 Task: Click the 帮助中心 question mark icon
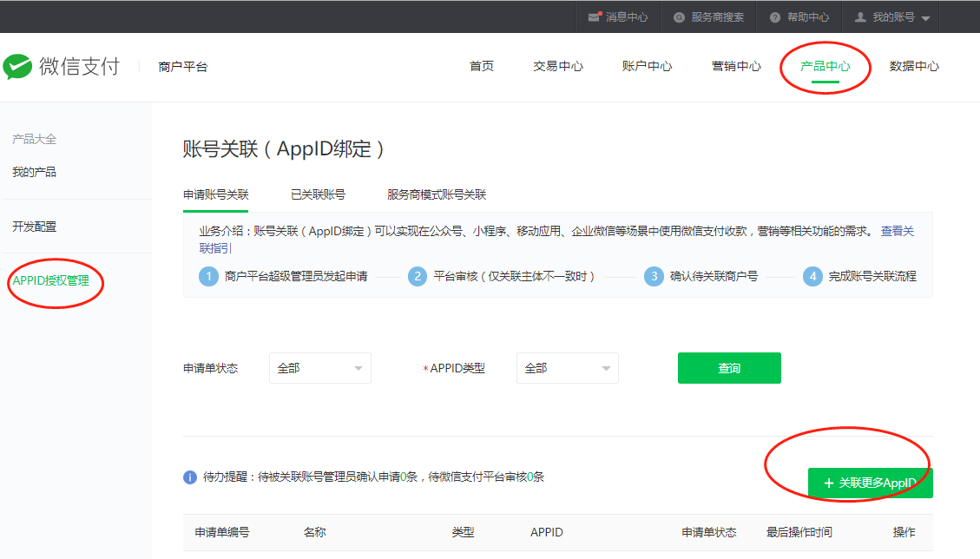click(775, 17)
